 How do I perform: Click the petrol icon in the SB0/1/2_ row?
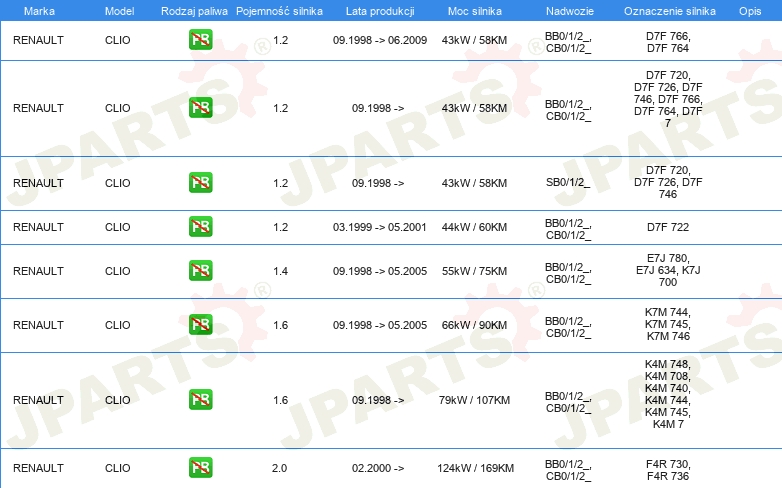(x=200, y=183)
